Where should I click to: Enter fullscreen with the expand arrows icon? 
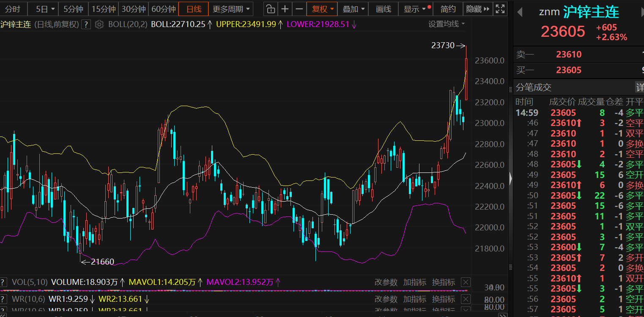click(500, 9)
